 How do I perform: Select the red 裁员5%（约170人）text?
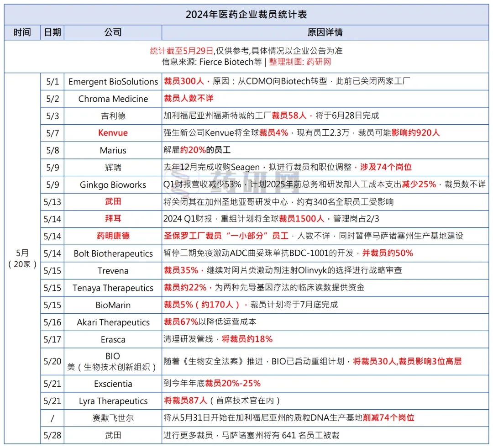(x=202, y=305)
